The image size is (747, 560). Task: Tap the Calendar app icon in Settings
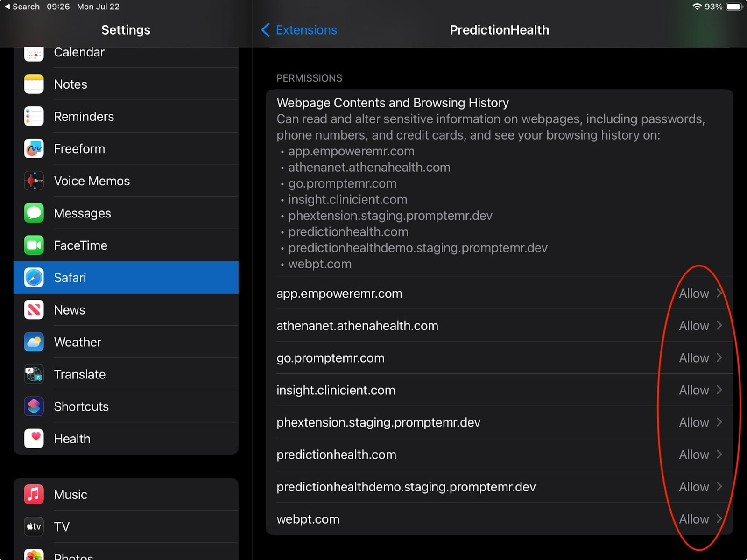pyautogui.click(x=34, y=54)
